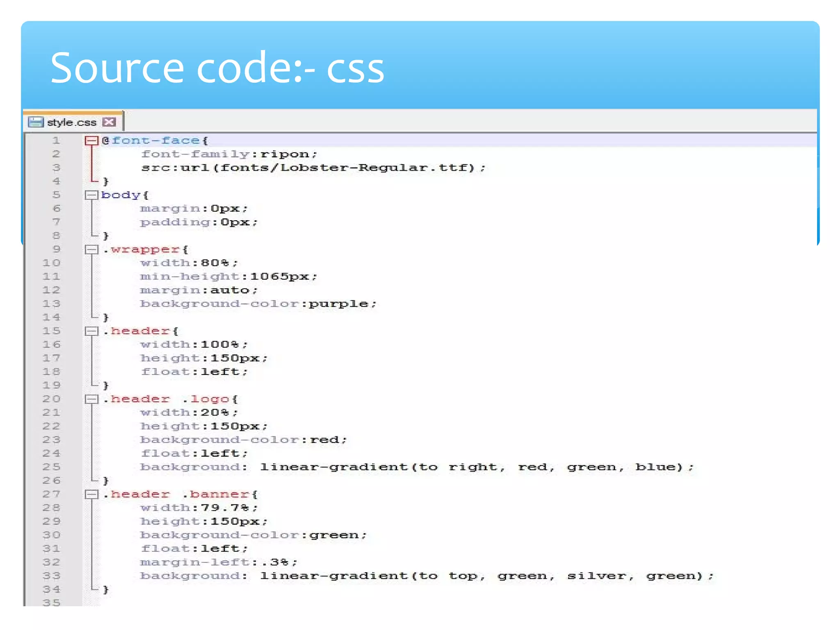Place cursor on font-family:ripon line
The width and height of the screenshot is (840, 630).
(x=229, y=154)
